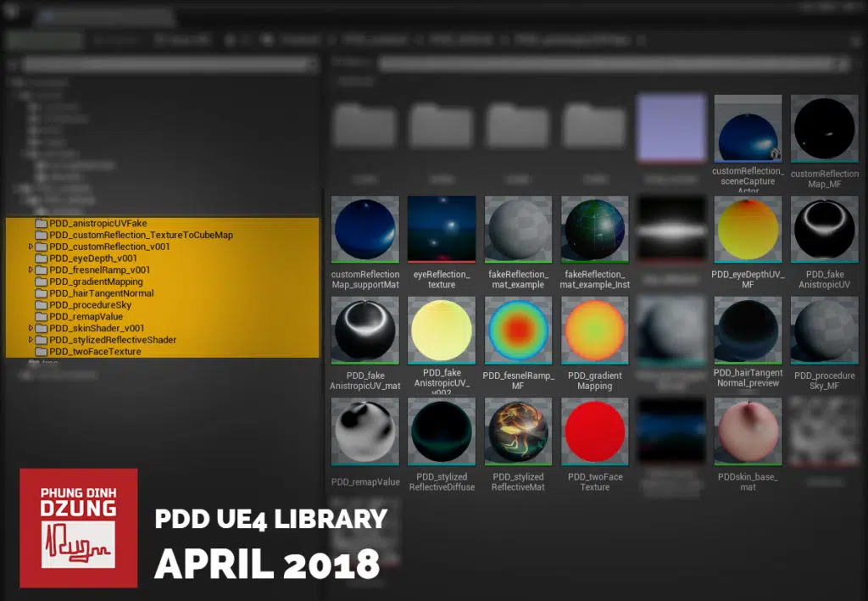
Task: Select the PDD_fakeAnistropicUV_v002 yellow sphere
Action: click(441, 331)
